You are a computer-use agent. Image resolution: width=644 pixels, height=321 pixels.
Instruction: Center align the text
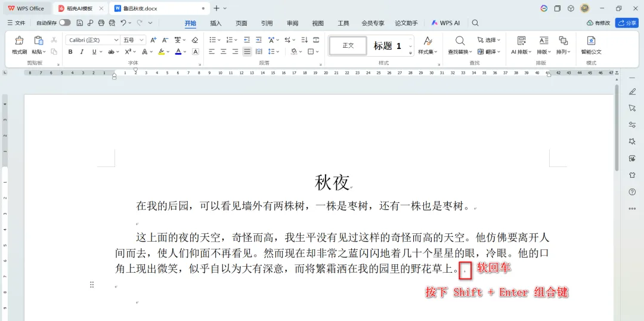coord(224,52)
